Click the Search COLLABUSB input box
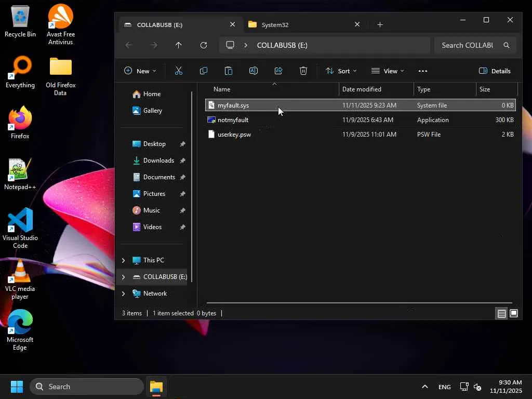 (x=468, y=45)
